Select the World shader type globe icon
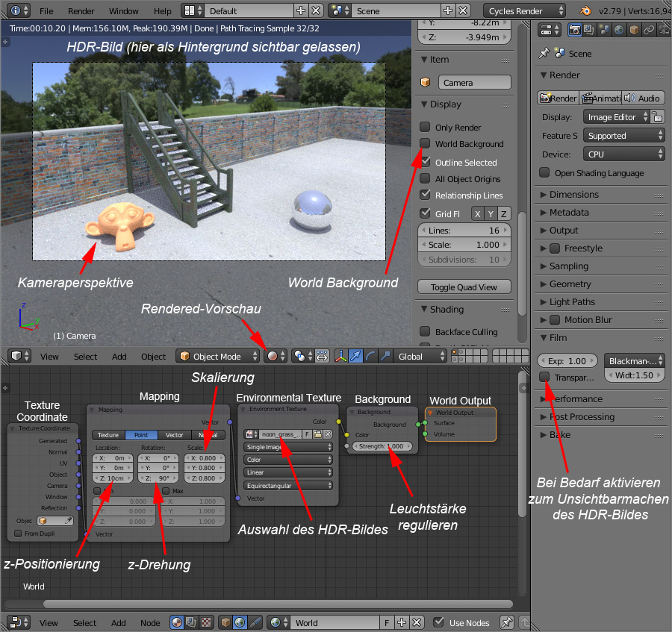 240,622
